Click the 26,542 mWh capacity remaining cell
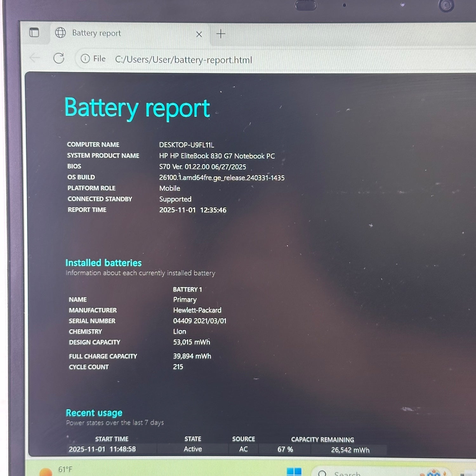Image resolution: width=476 pixels, height=476 pixels. point(350,450)
